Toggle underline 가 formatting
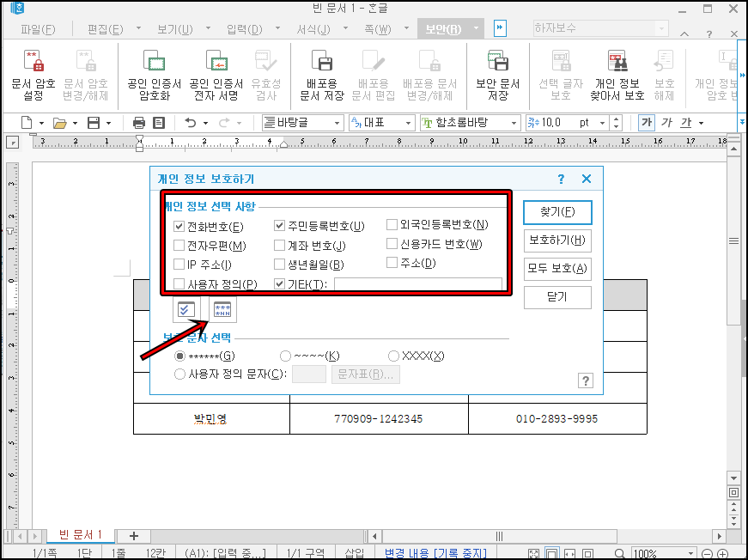This screenshot has height=560, width=748. [x=686, y=123]
